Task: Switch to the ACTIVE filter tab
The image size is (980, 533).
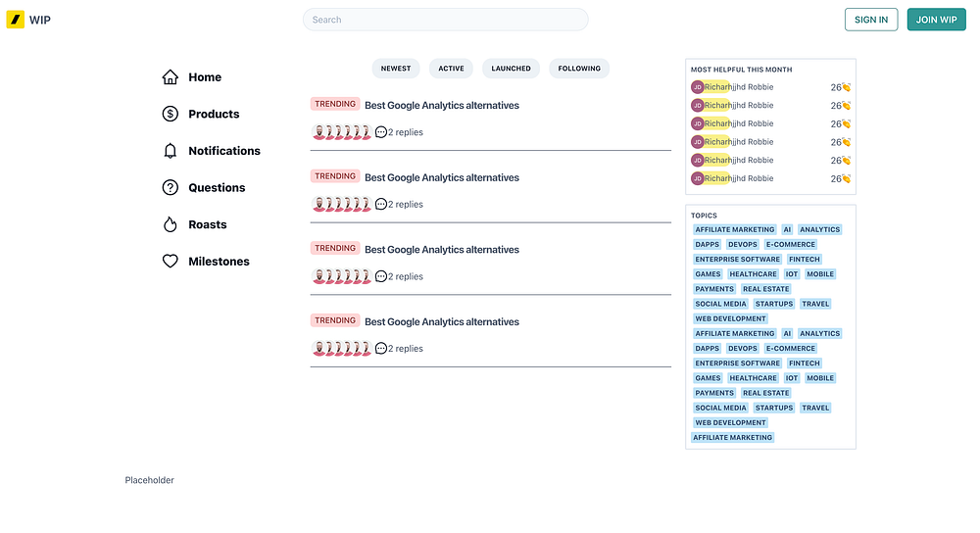Action: [451, 69]
